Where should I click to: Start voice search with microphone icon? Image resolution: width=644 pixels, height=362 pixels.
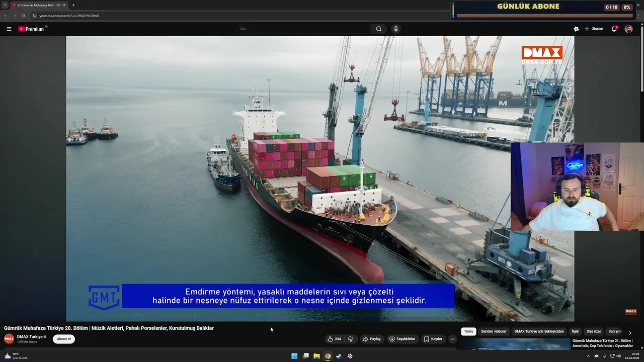[x=396, y=29]
